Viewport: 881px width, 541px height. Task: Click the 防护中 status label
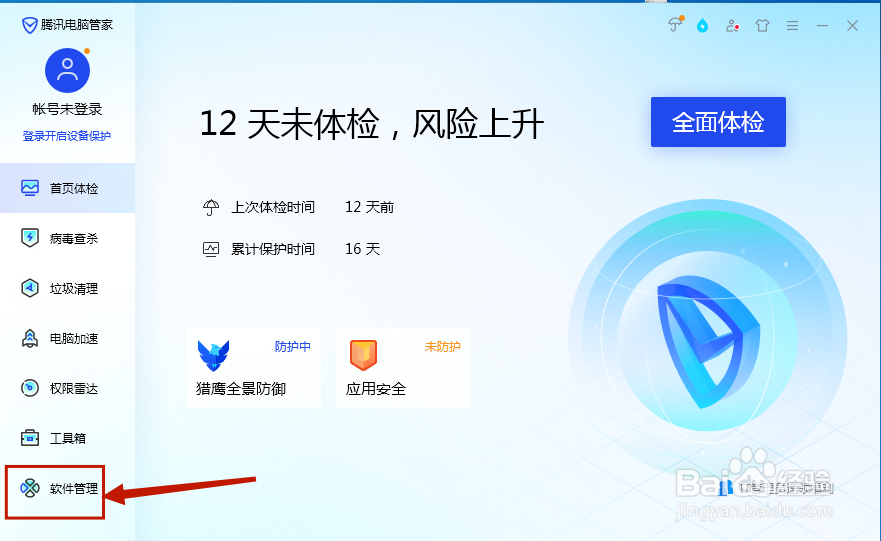(293, 347)
